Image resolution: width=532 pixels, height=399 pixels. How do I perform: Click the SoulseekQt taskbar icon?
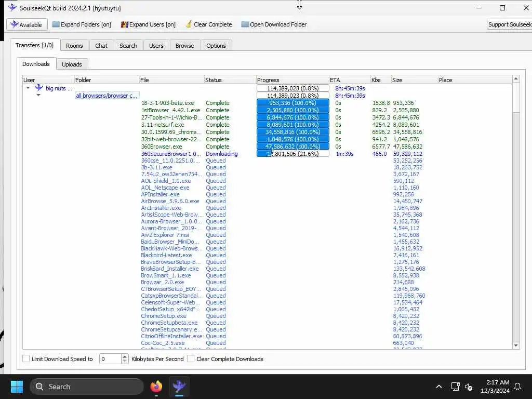(179, 387)
